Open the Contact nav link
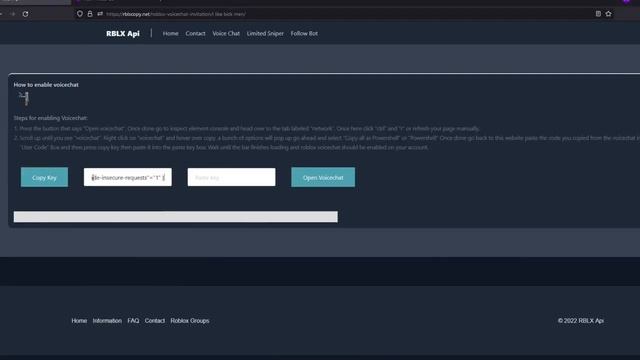 195,33
